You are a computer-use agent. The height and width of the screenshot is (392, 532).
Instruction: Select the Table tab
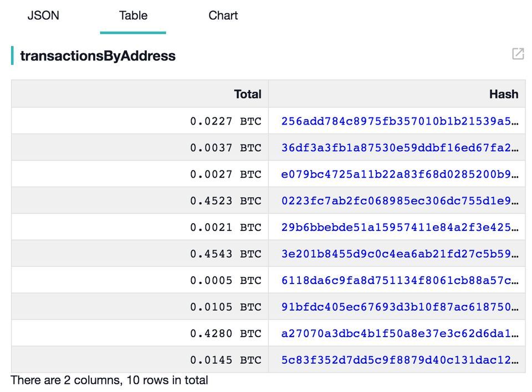click(133, 16)
